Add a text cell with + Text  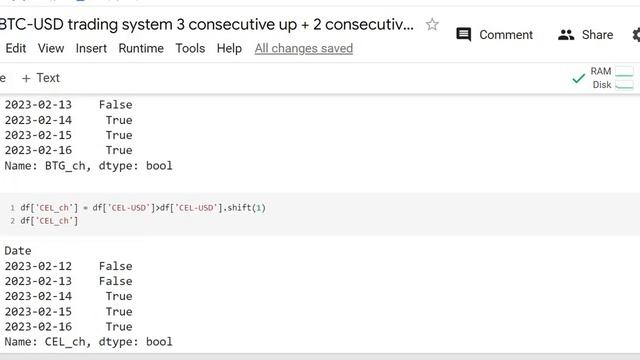(x=41, y=78)
